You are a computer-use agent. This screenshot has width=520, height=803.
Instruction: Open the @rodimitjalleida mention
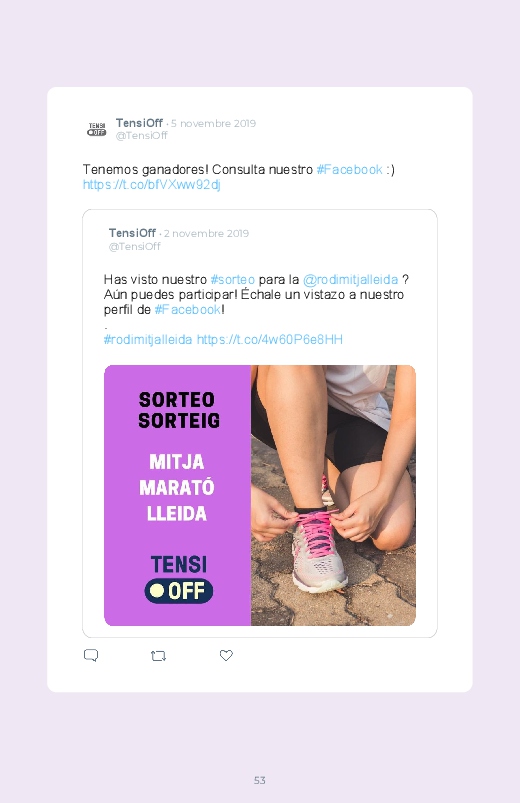click(350, 280)
